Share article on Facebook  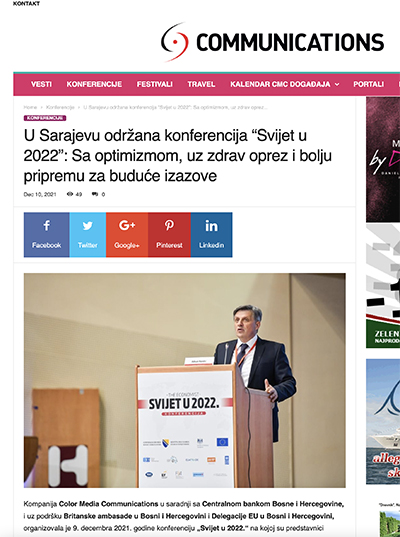47,235
